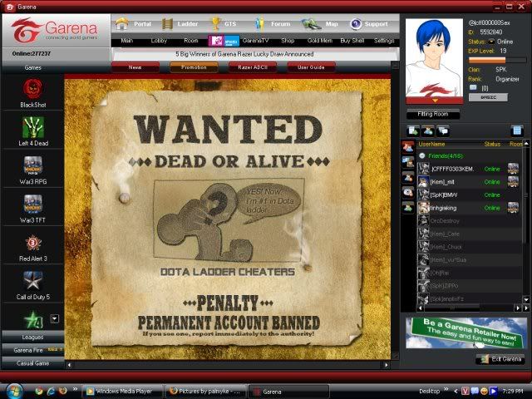Select the fifth buddy panel side icon
Screen dimensions: 532x399
[408, 207]
